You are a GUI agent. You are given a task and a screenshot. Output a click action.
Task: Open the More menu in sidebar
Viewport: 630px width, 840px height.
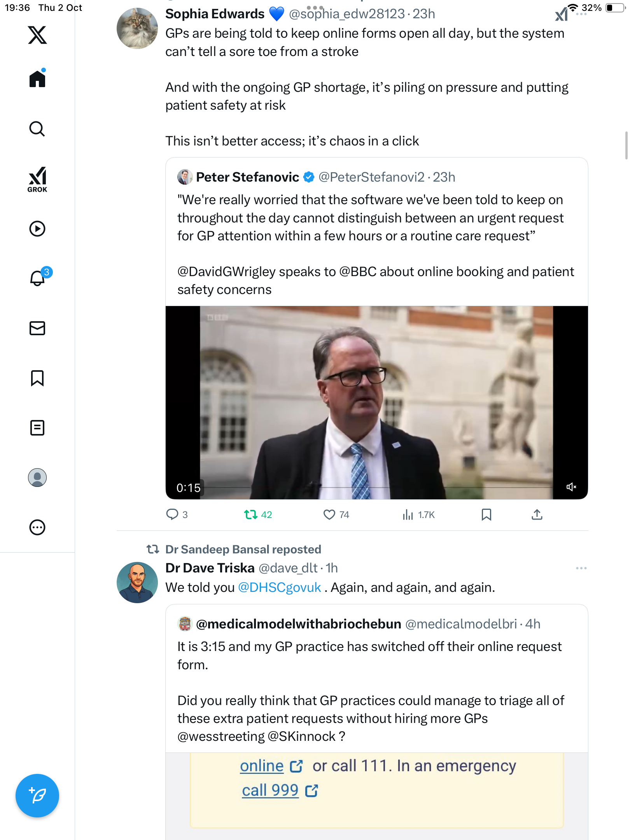click(x=37, y=527)
